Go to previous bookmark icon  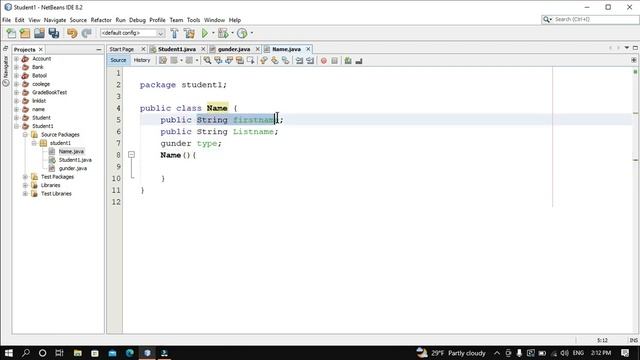tap(264, 60)
